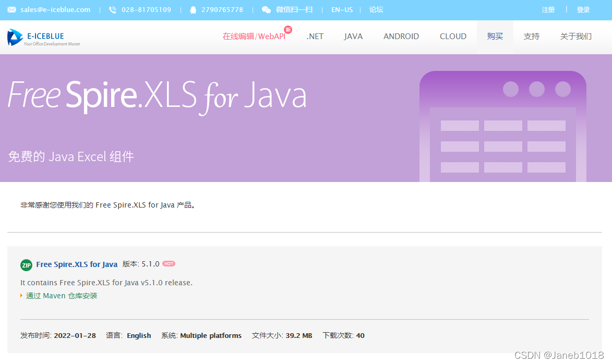The width and height of the screenshot is (612, 364).
Task: Click the orange arrow before Maven link
Action: [21, 296]
